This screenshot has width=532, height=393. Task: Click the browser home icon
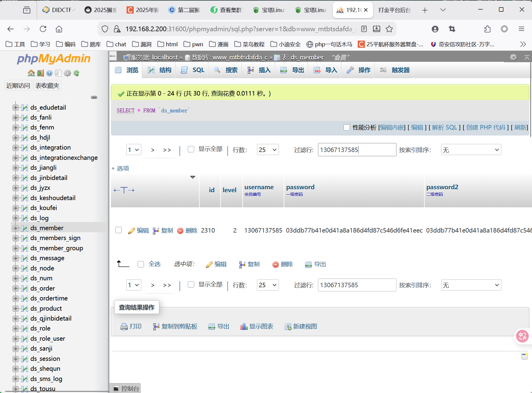[x=59, y=29]
